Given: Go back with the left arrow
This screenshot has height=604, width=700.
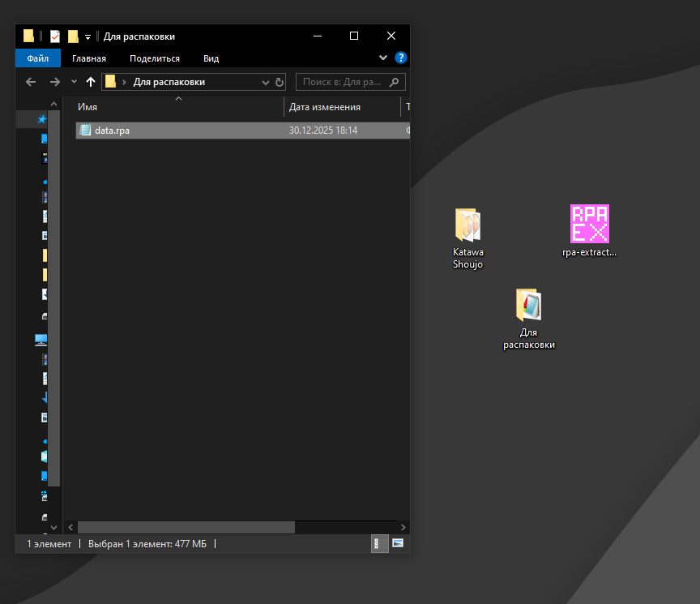Looking at the screenshot, I should click(31, 82).
